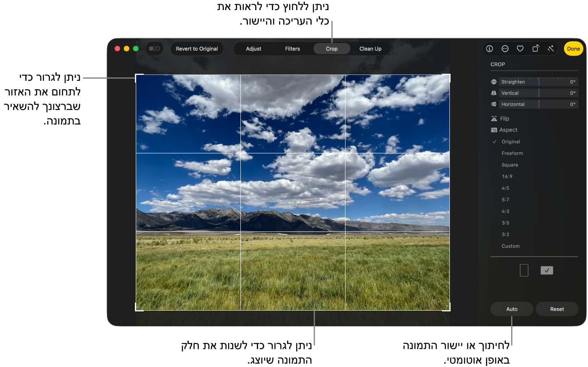Rotate the photo using the rotate icon
Viewport: 588px width, 367px height.
[535, 49]
